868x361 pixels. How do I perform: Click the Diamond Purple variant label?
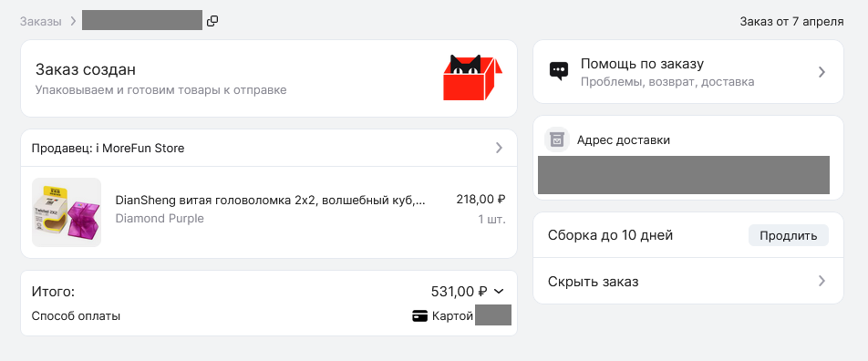pyautogui.click(x=160, y=219)
